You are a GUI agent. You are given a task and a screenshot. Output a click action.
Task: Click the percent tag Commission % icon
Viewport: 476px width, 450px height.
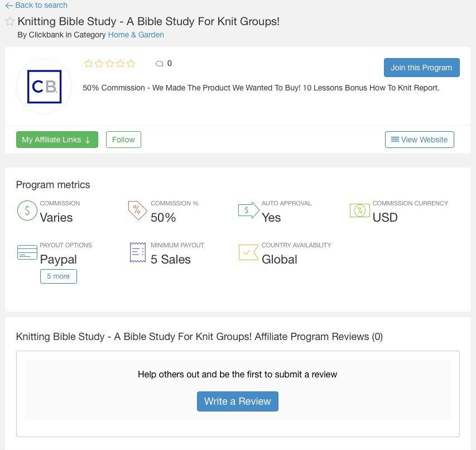[x=137, y=210]
